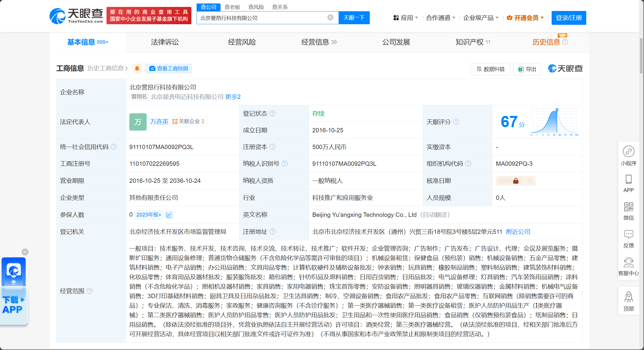The width and height of the screenshot is (644, 350).
Task: Open the 万连英 legal representative link
Action: click(159, 122)
